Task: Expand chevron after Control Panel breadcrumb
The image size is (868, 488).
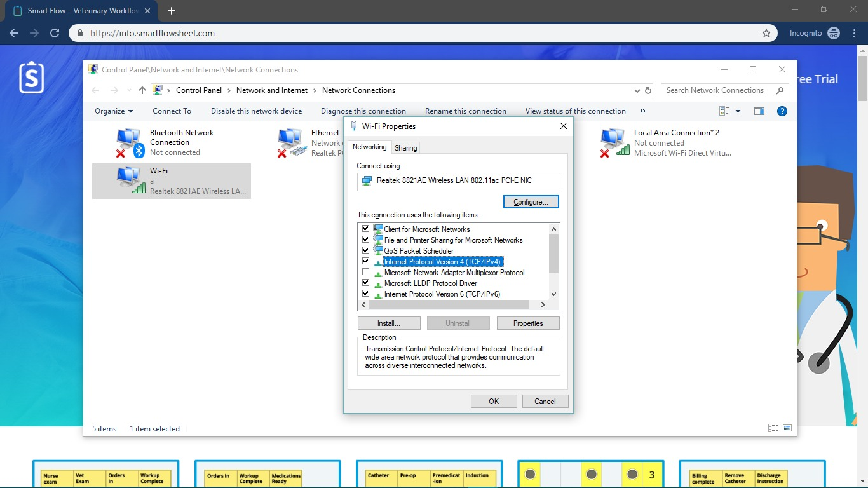Action: pos(229,90)
